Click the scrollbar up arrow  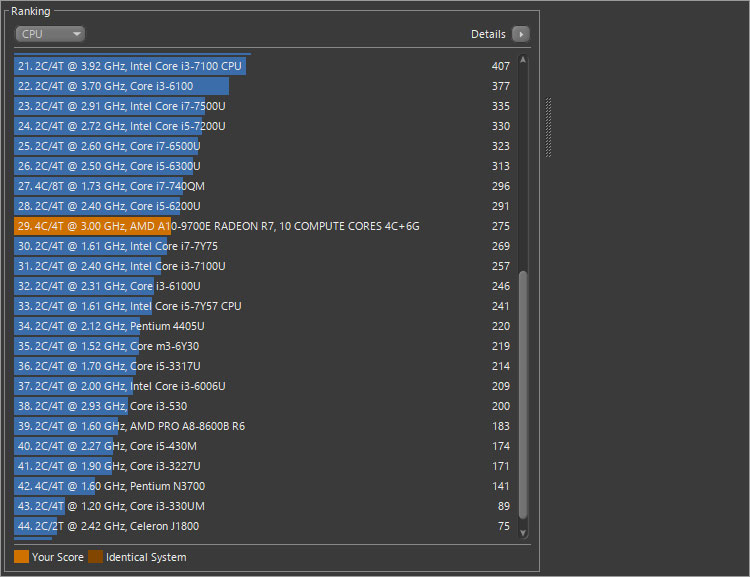(x=523, y=60)
